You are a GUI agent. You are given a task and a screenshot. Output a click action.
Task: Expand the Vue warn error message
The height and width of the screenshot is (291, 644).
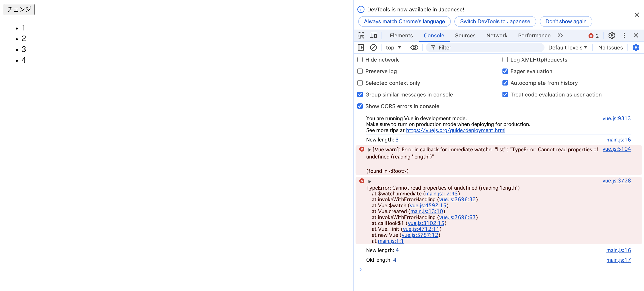pyautogui.click(x=369, y=150)
